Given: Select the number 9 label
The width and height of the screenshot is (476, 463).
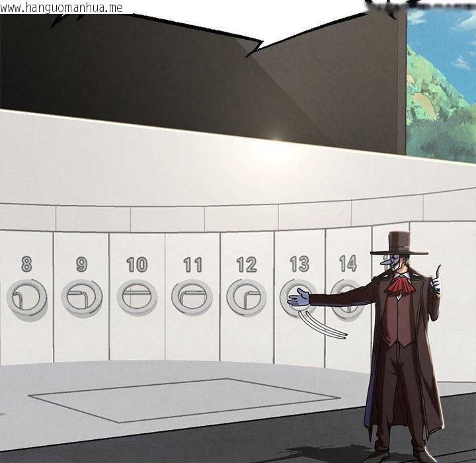Looking at the screenshot, I should 82,265.
